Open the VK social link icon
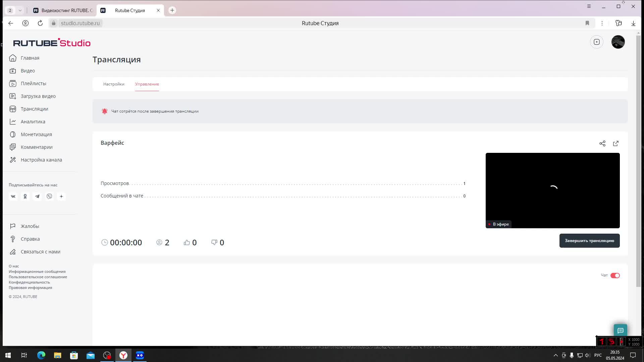The width and height of the screenshot is (644, 362). pos(13,196)
